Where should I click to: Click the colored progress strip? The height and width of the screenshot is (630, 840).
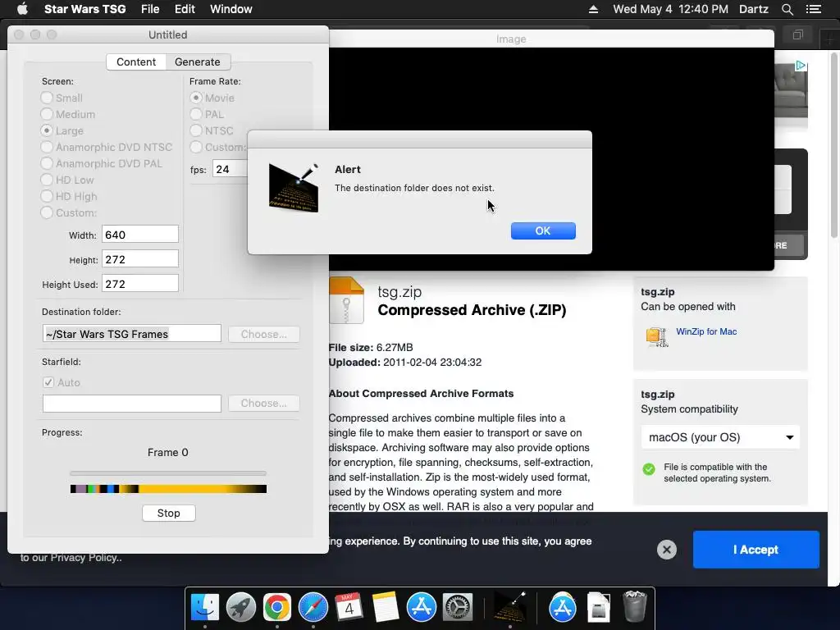point(168,489)
